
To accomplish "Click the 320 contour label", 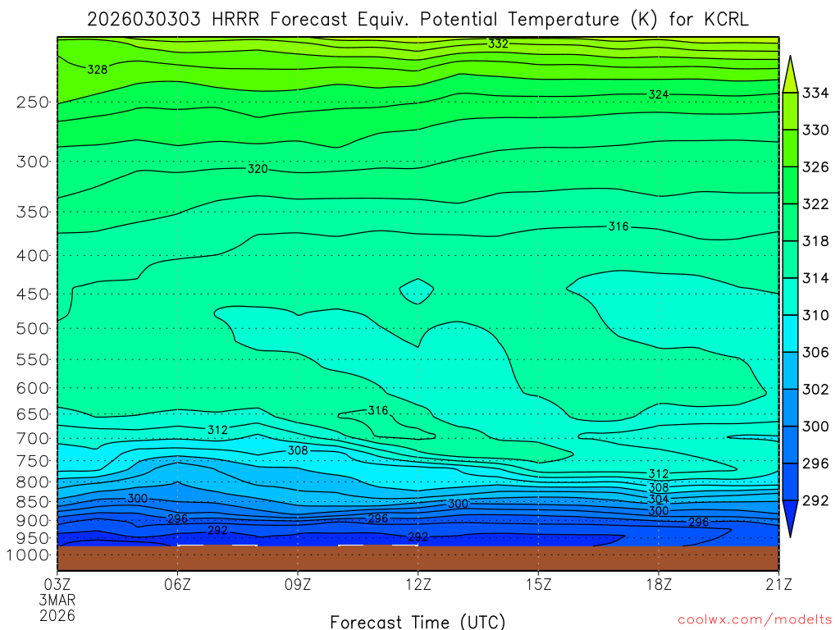I will (x=258, y=169).
